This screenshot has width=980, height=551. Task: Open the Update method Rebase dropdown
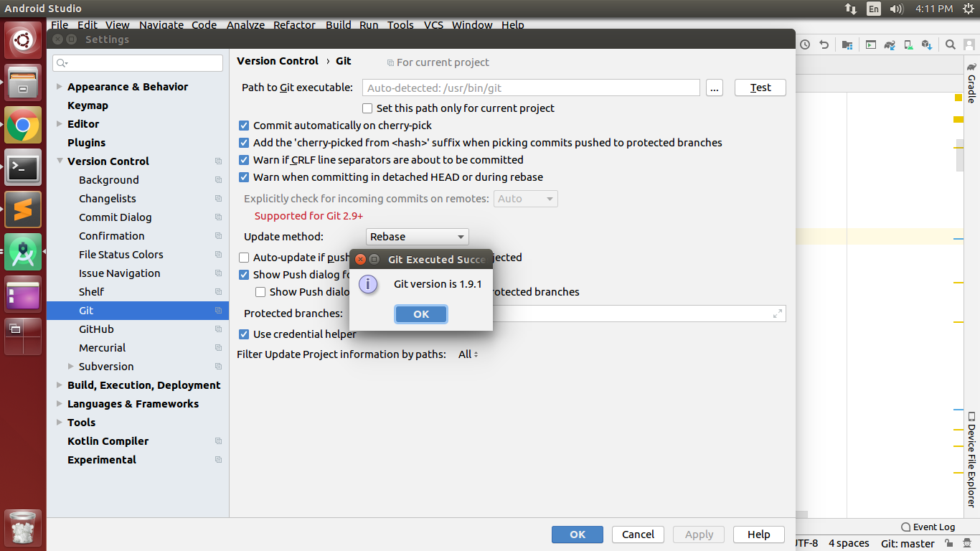tap(418, 237)
